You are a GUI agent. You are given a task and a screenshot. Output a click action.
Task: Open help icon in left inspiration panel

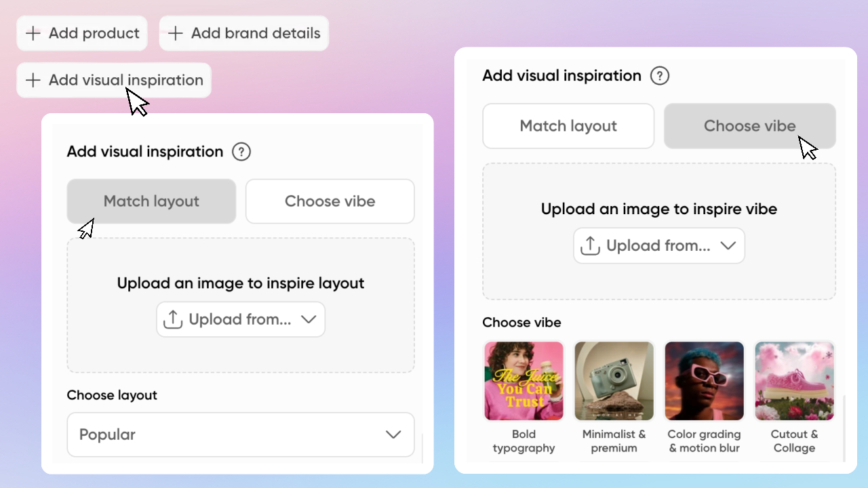241,152
